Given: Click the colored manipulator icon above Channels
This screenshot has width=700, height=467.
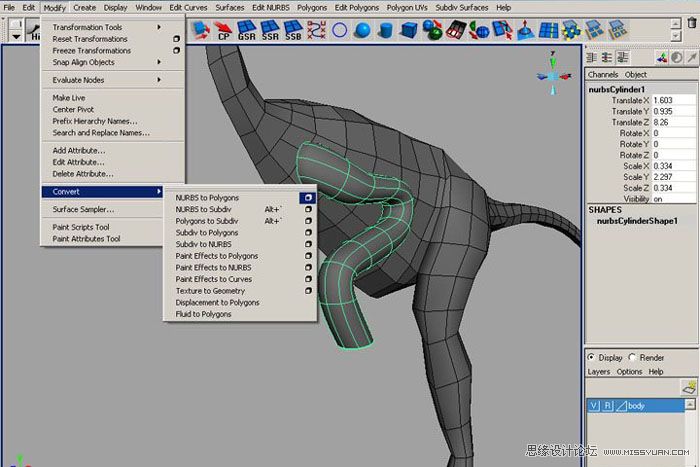Looking at the screenshot, I should click(659, 58).
